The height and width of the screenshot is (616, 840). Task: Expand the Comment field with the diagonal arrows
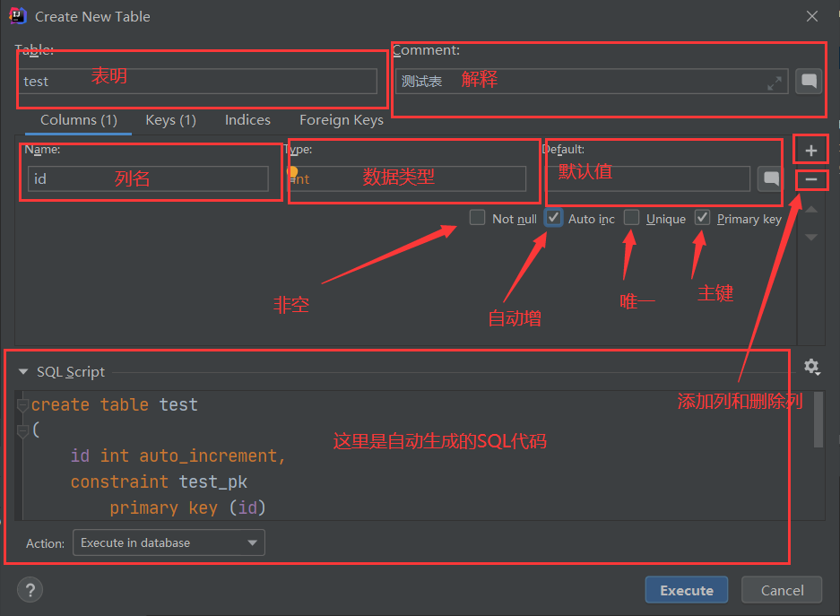tap(774, 83)
